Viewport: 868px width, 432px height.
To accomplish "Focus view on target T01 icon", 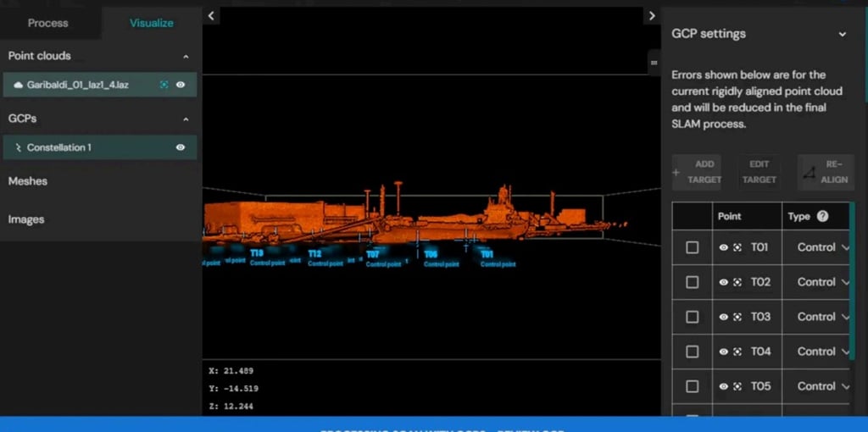I will click(737, 248).
